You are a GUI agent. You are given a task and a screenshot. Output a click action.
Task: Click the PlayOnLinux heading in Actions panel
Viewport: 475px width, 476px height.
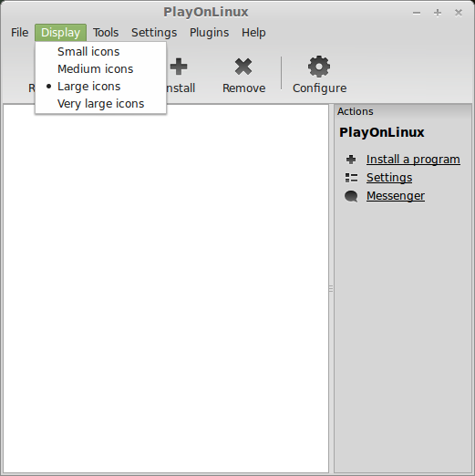(x=381, y=132)
